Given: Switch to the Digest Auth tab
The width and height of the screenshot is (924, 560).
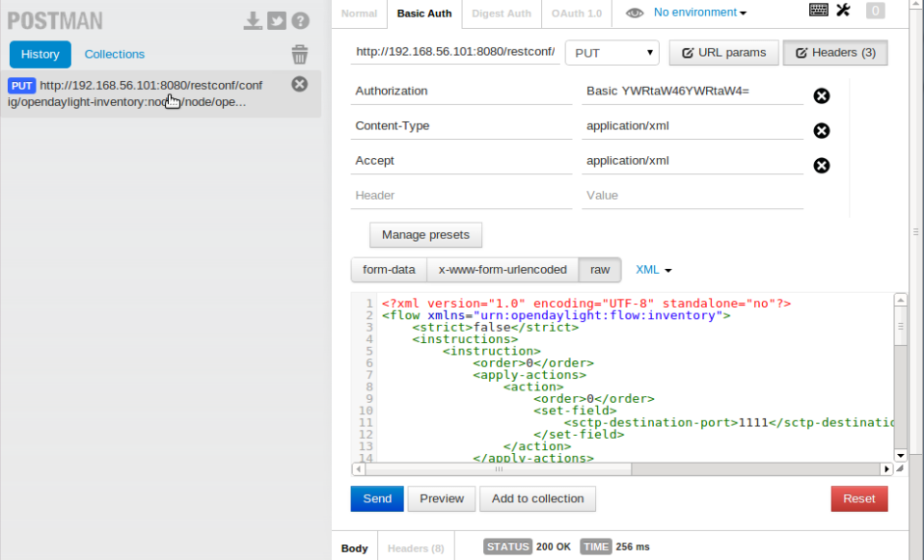Looking at the screenshot, I should tap(502, 13).
